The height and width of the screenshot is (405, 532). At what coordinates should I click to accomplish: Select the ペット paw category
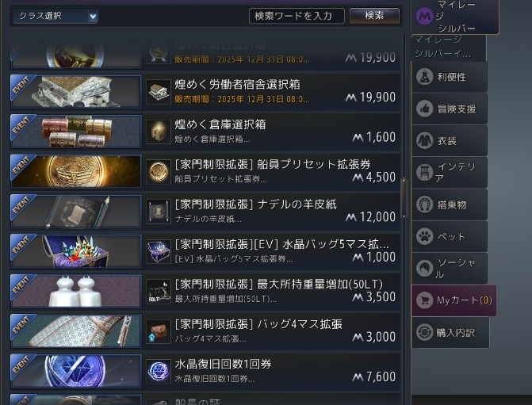point(449,236)
